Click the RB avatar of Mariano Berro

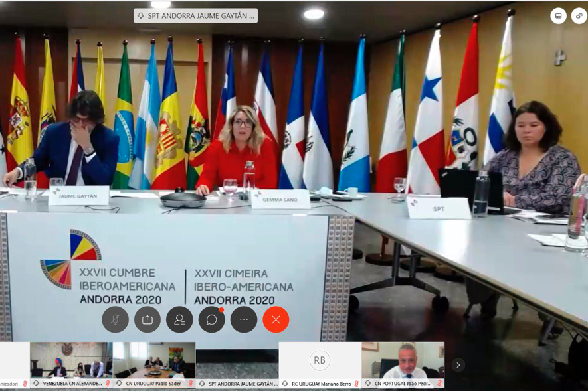click(320, 360)
